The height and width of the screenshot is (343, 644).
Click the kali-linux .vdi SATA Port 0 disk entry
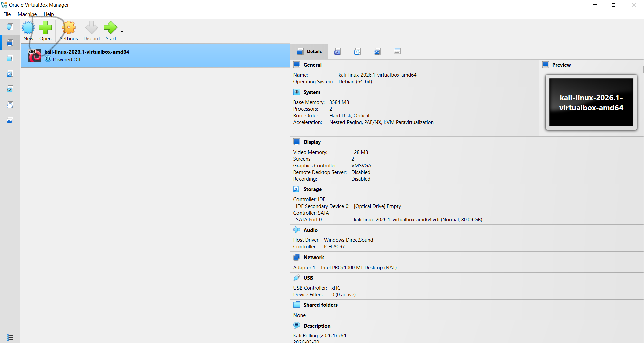(418, 220)
